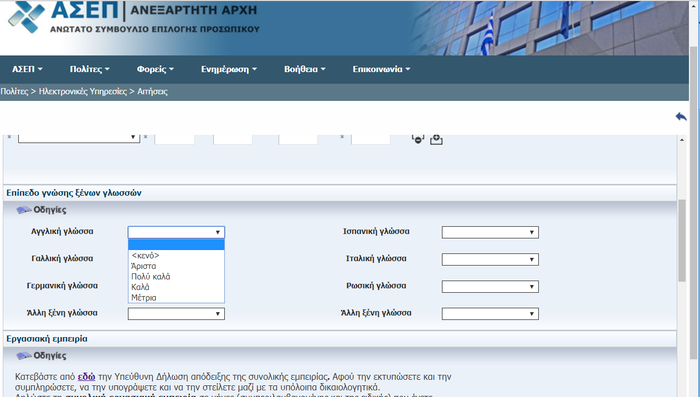The image size is (700, 397).
Task: Open the Βοήθεια navigation menu
Action: pyautogui.click(x=304, y=69)
